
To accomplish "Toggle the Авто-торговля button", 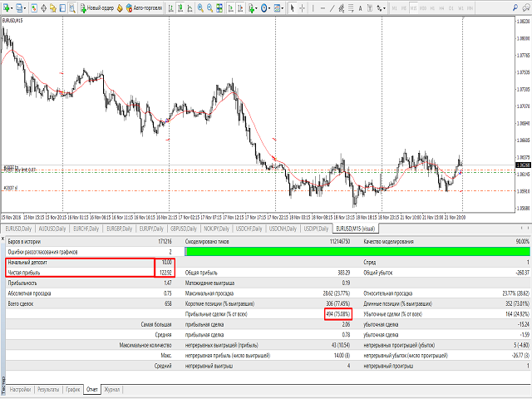I will (x=144, y=7).
